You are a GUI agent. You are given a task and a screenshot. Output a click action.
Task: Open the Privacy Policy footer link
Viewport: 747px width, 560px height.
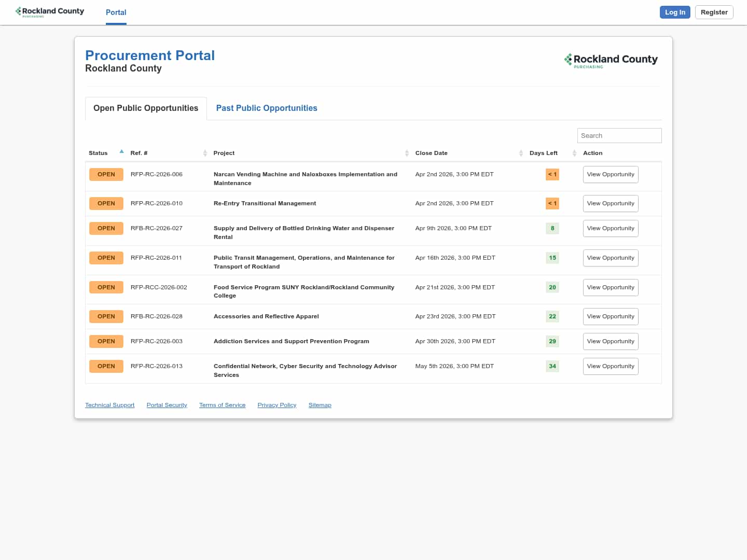(x=276, y=405)
